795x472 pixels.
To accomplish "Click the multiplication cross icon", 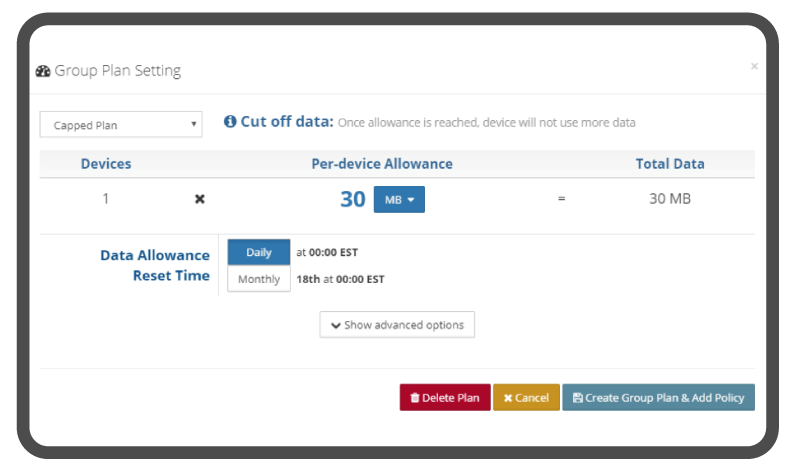I will pyautogui.click(x=199, y=199).
